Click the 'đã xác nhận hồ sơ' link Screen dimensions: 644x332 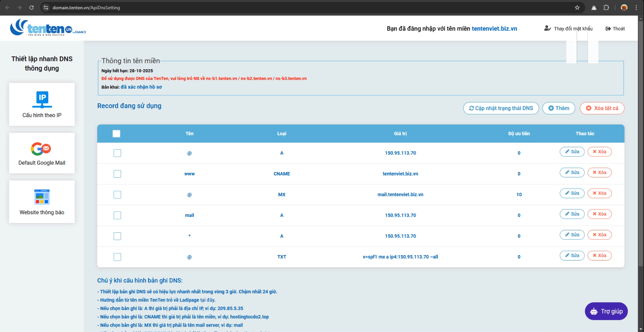141,87
